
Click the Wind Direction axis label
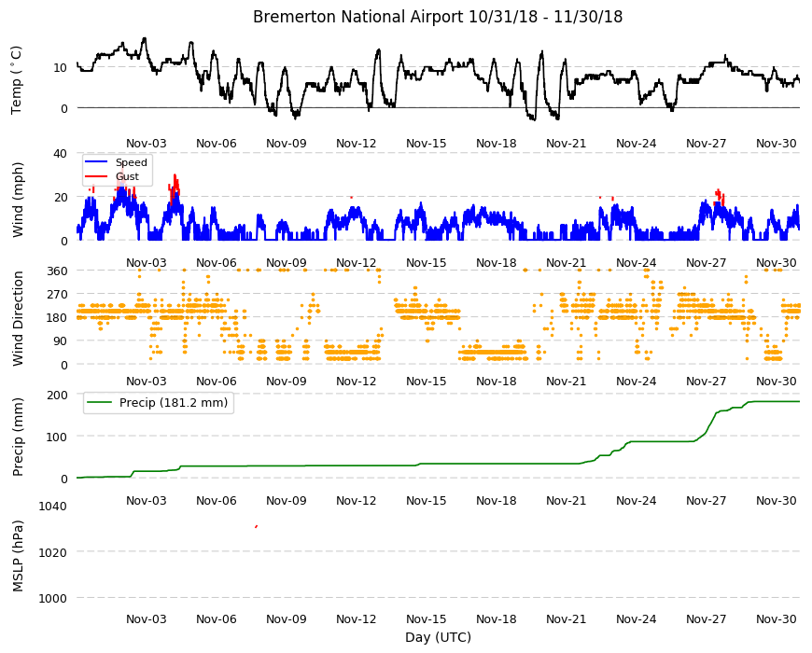point(18,319)
